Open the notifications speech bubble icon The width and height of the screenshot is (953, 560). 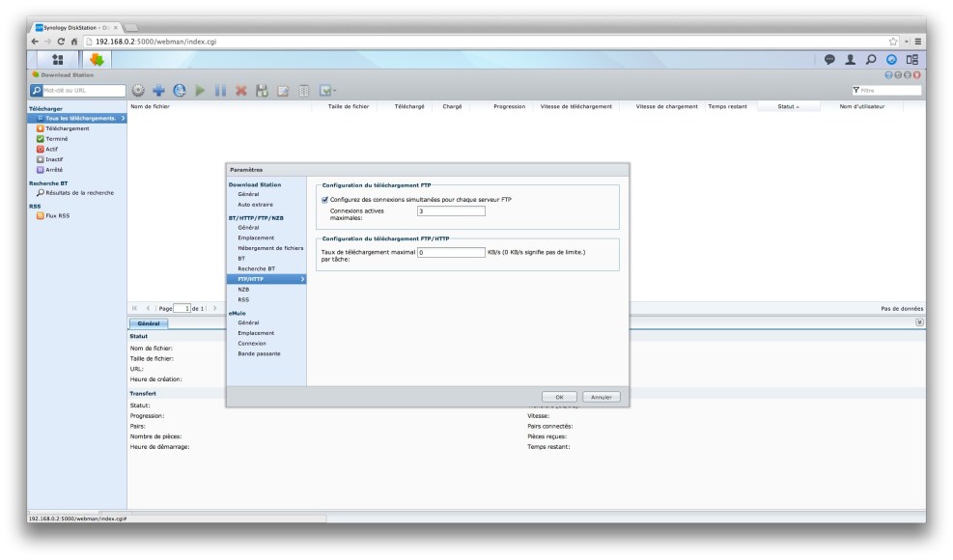[x=829, y=60]
